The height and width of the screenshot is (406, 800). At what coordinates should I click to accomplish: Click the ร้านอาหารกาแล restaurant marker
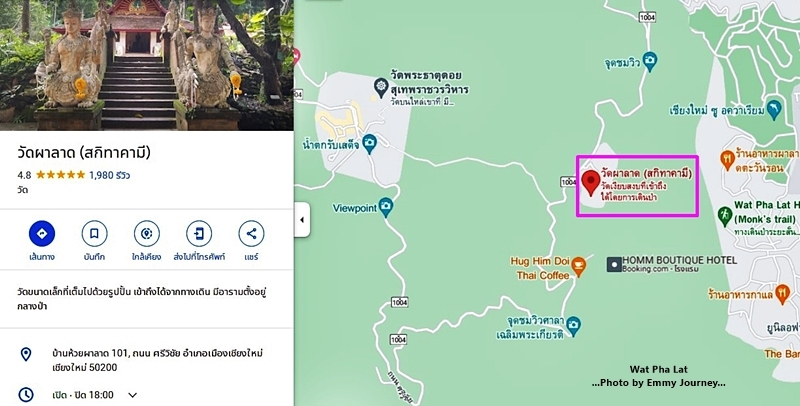(x=782, y=294)
